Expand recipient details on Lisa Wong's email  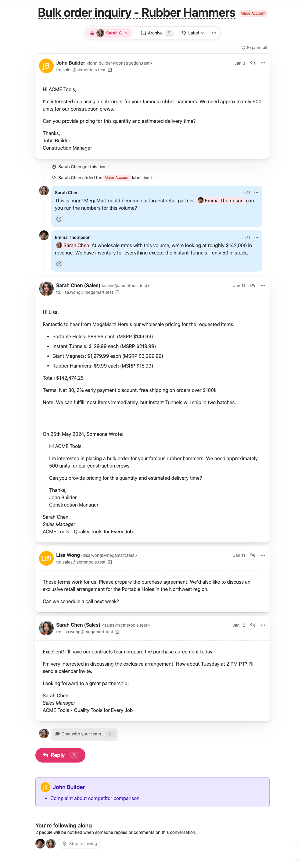click(x=110, y=562)
